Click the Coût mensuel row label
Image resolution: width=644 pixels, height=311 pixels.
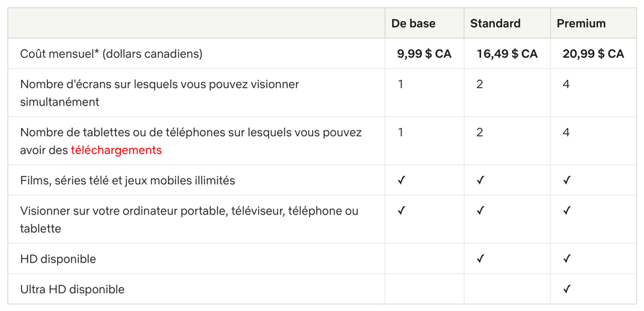111,54
